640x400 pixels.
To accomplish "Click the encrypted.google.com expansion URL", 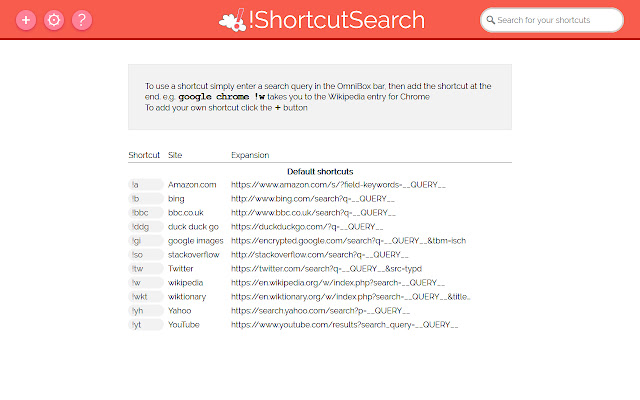I will click(x=349, y=241).
